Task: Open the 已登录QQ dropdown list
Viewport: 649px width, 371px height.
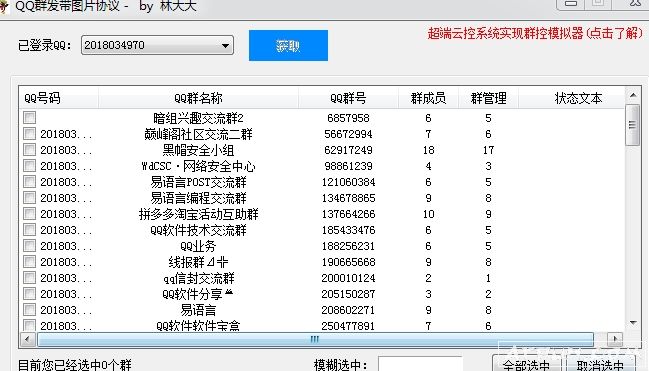Action: click(x=225, y=45)
